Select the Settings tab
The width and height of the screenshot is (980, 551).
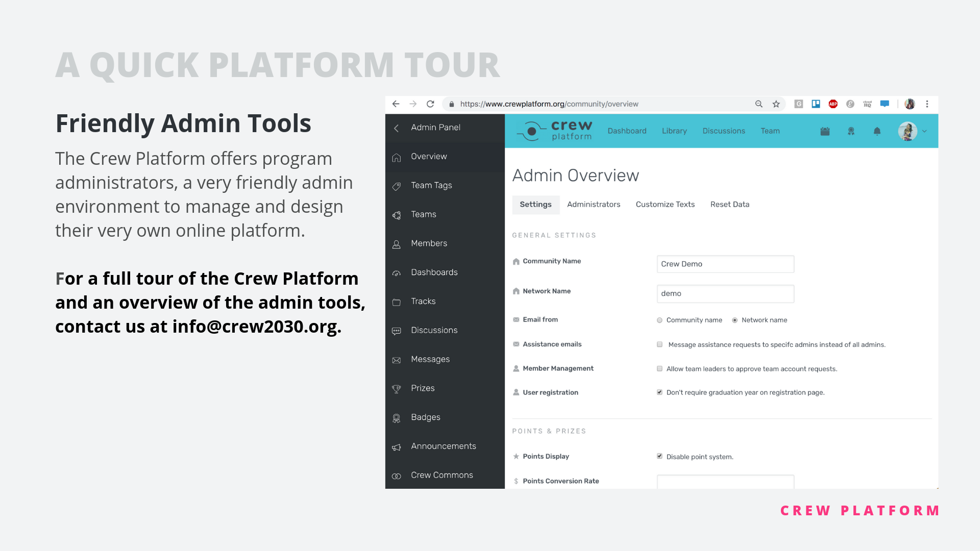(x=536, y=205)
